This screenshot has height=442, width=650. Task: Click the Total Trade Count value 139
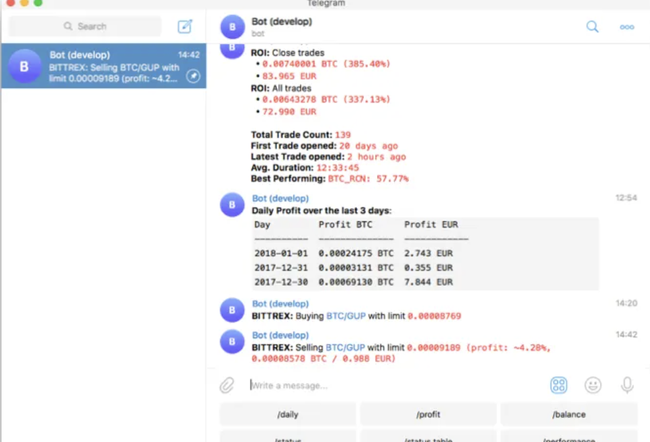point(343,135)
